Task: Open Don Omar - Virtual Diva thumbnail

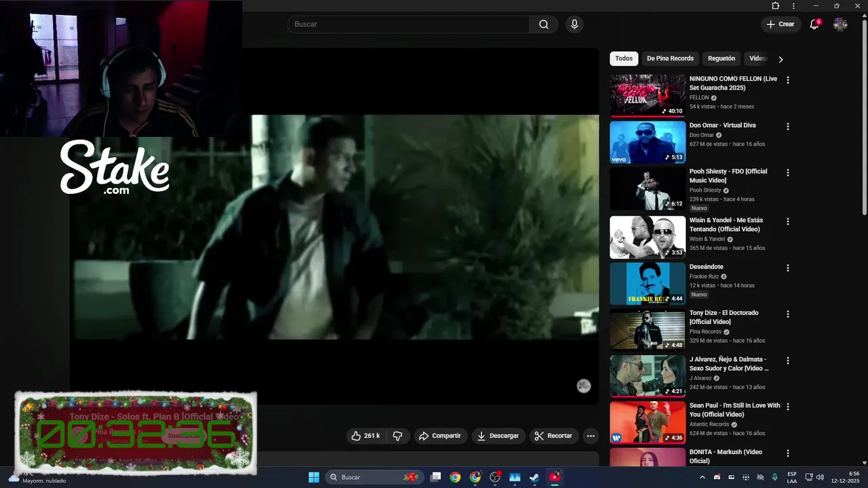Action: (648, 142)
